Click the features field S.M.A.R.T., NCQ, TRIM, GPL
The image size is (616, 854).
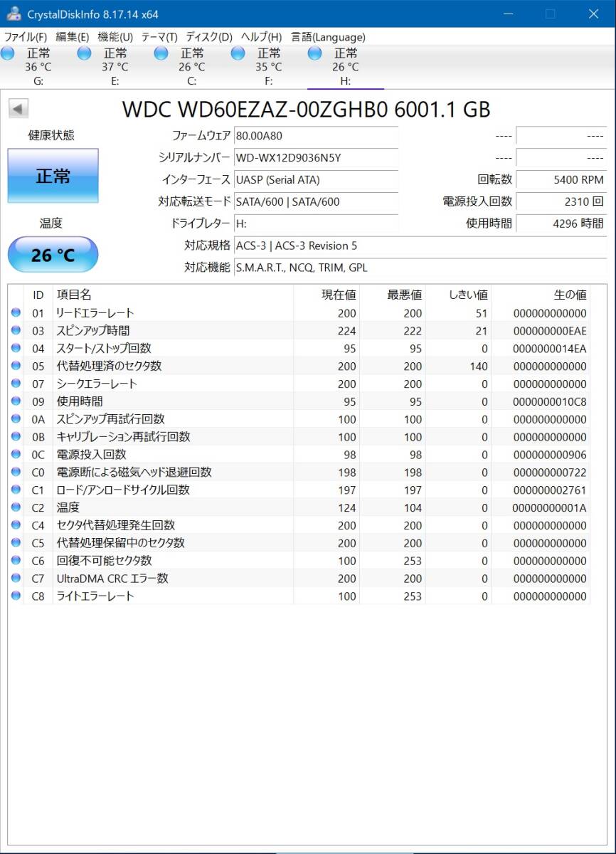pyautogui.click(x=420, y=268)
